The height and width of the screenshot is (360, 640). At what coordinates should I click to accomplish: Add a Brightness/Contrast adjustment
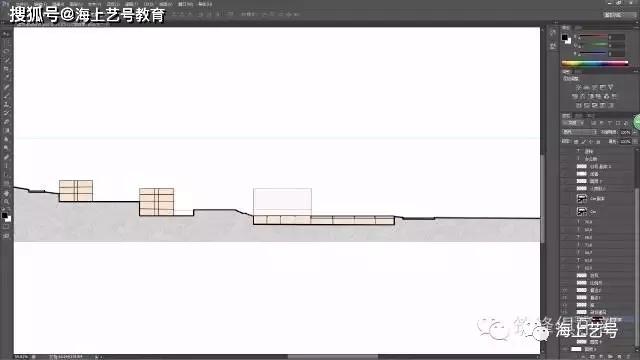click(578, 87)
